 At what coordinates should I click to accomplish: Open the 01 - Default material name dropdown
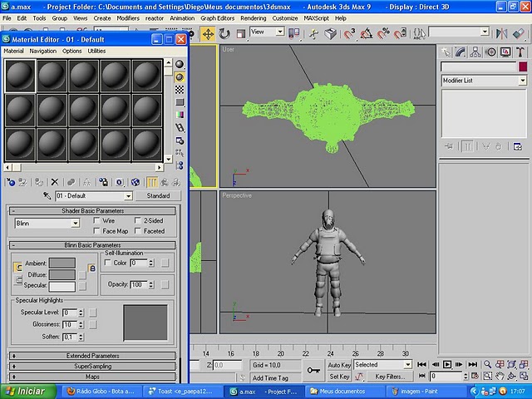pos(128,196)
